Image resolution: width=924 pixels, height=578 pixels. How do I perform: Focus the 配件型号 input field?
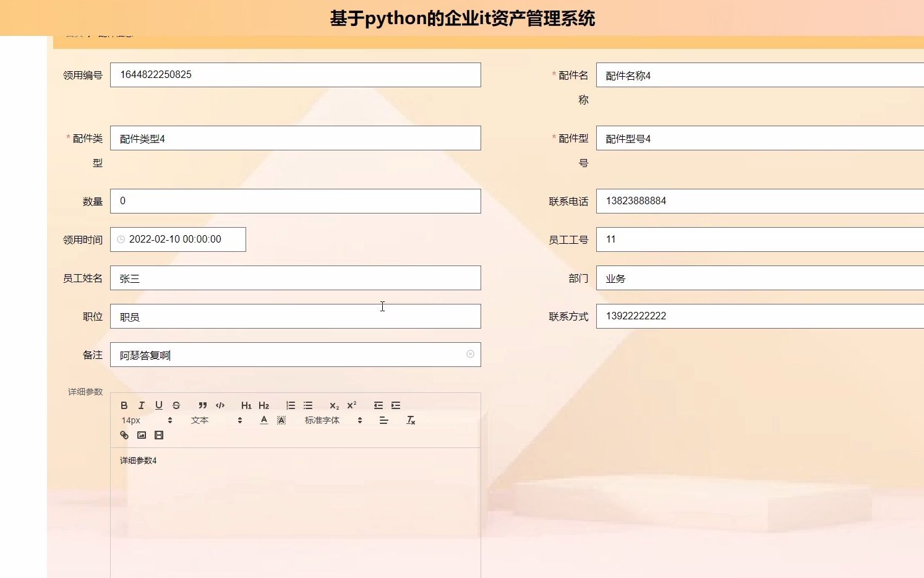coord(760,138)
